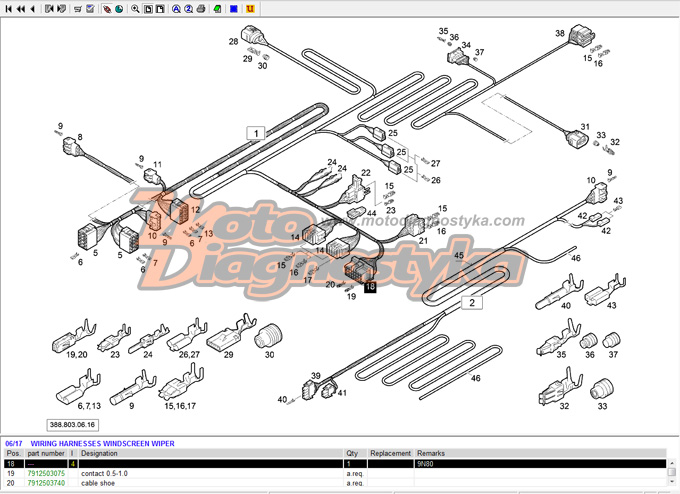The width and height of the screenshot is (680, 494).
Task: Open search by letter A magnifier icon
Action: click(176, 9)
